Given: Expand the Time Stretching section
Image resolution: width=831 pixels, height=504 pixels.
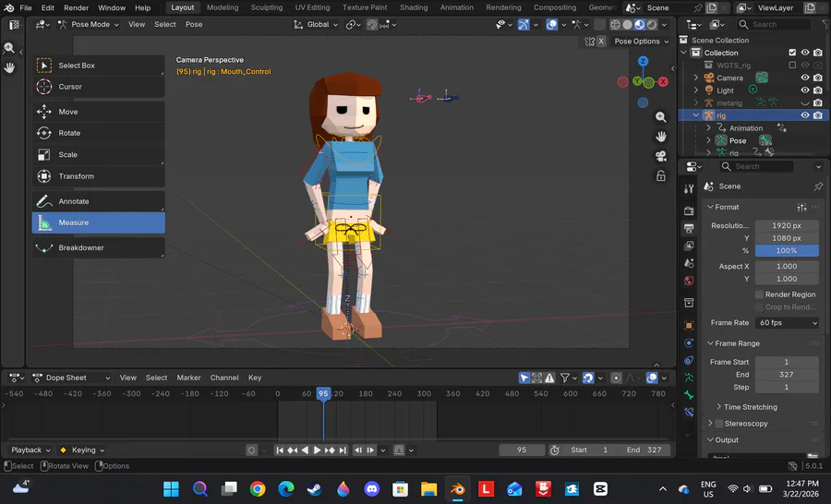Looking at the screenshot, I should click(x=750, y=407).
